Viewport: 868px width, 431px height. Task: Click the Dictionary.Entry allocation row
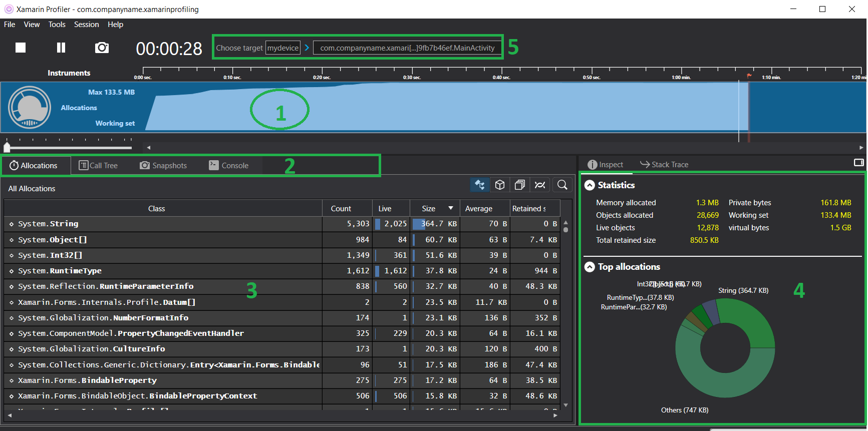pyautogui.click(x=281, y=365)
